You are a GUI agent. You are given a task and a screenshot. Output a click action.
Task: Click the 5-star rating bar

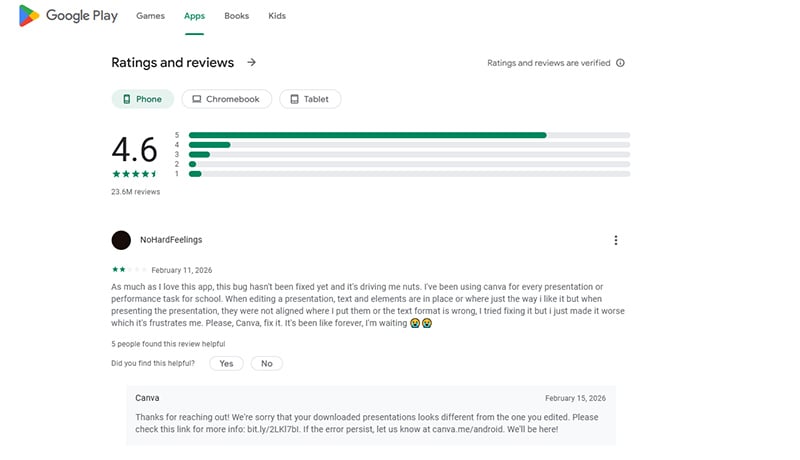(x=409, y=135)
